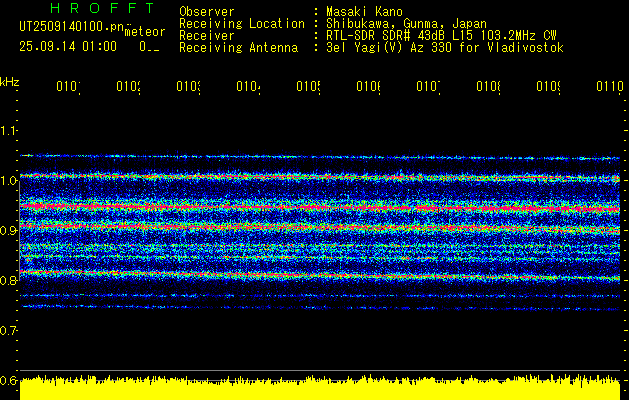This screenshot has height=400, width=629.
Task: Click the 0106 time marker
Action: click(x=368, y=86)
